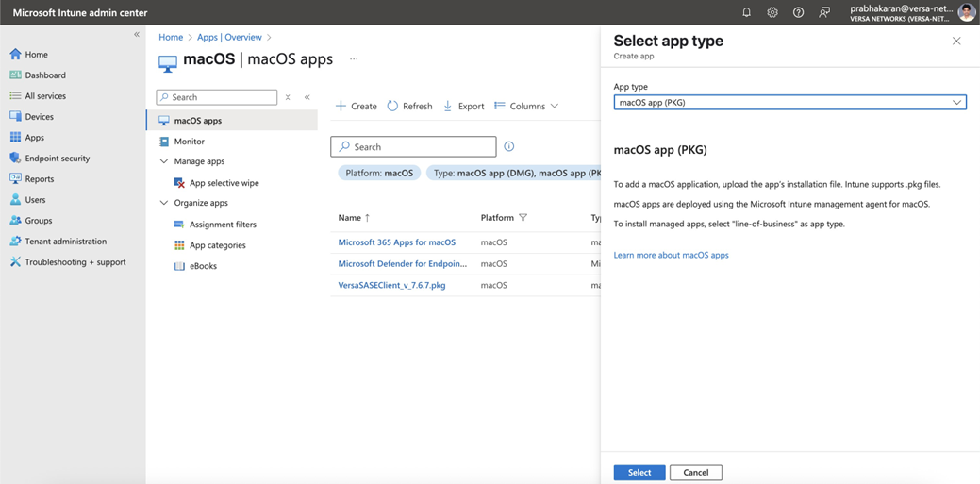This screenshot has width=980, height=484.
Task: Click the Apps | Overview breadcrumb
Action: [229, 38]
